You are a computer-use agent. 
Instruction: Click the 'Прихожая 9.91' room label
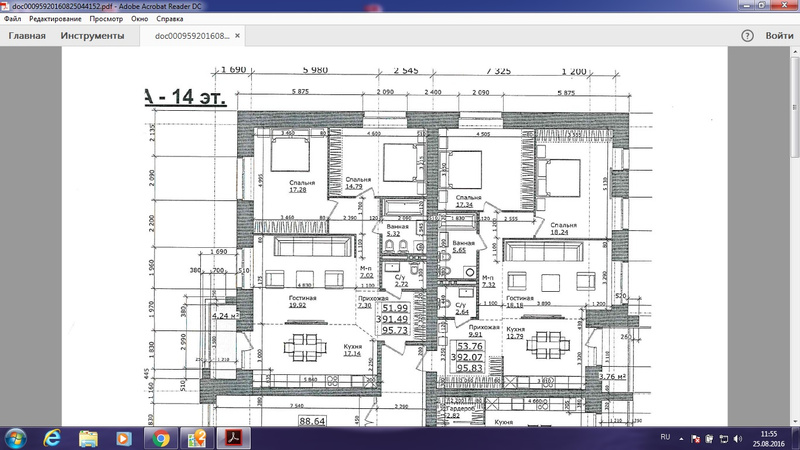click(x=484, y=331)
